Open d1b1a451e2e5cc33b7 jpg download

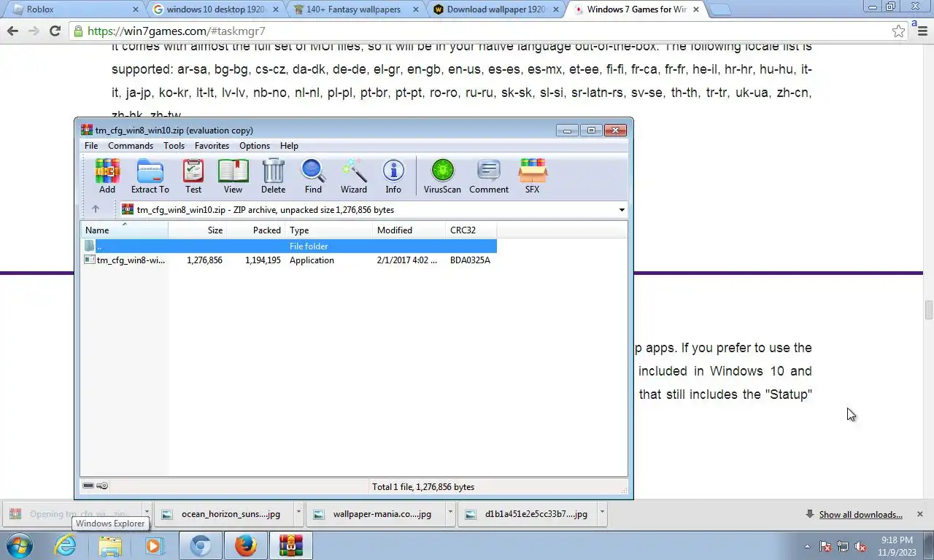529,513
